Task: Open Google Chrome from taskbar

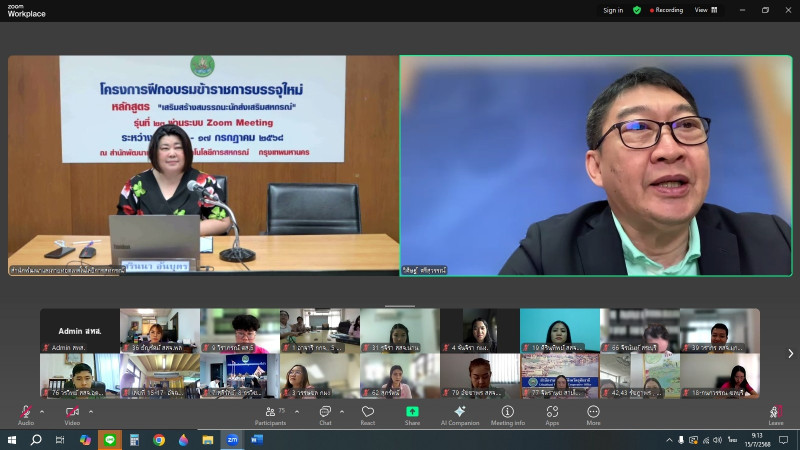Action: [159, 440]
